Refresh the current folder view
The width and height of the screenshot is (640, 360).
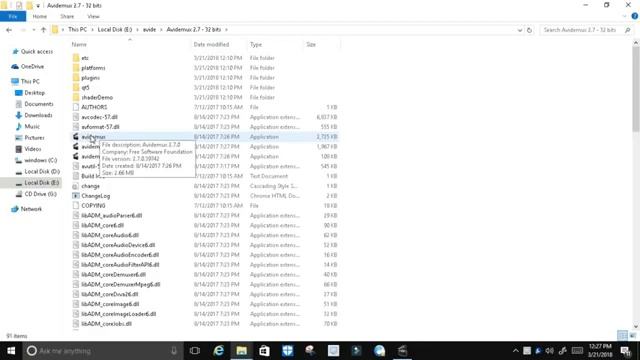coord(529,30)
